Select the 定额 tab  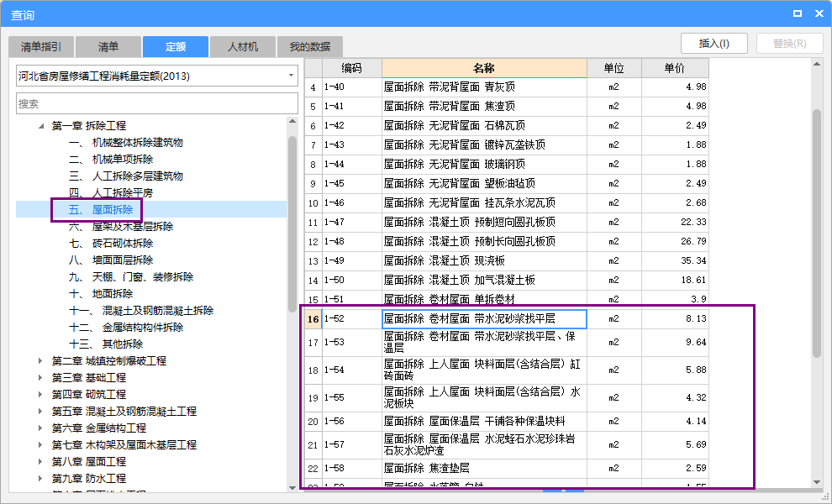click(175, 47)
